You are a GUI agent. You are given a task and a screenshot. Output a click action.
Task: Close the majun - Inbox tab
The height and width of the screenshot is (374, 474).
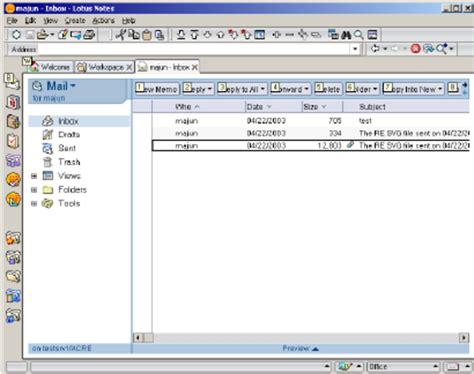pos(195,67)
